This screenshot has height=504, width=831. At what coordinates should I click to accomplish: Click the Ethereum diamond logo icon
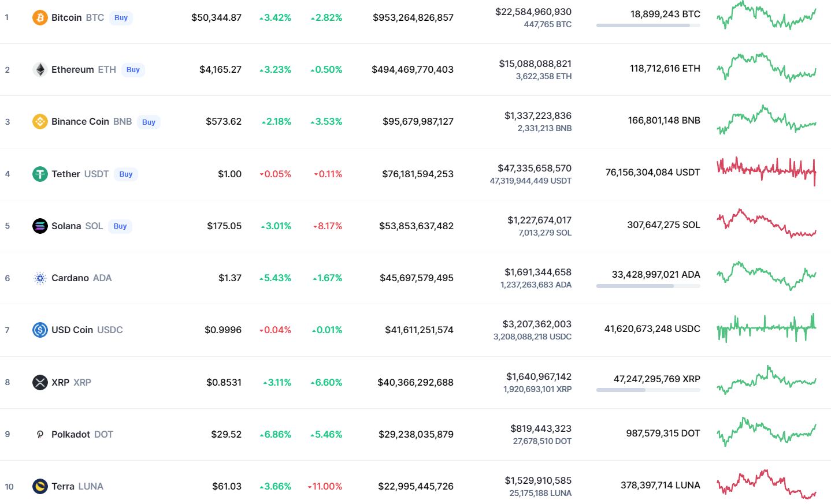pyautogui.click(x=40, y=70)
